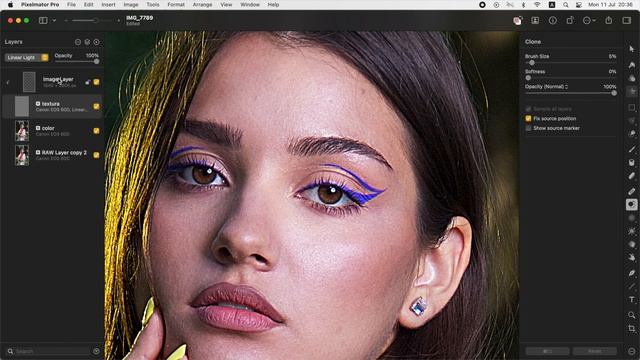Open the Linear Light blend mode dropdown
This screenshot has height=360, width=640.
click(x=27, y=58)
